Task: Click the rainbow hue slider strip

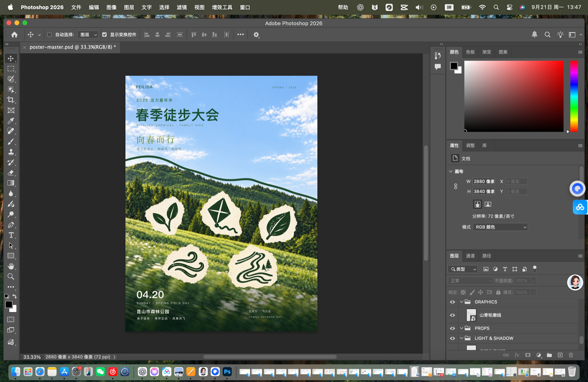Action: pyautogui.click(x=574, y=96)
